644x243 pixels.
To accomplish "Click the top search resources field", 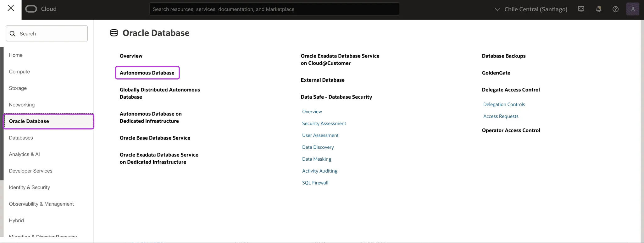I will 274,9.
